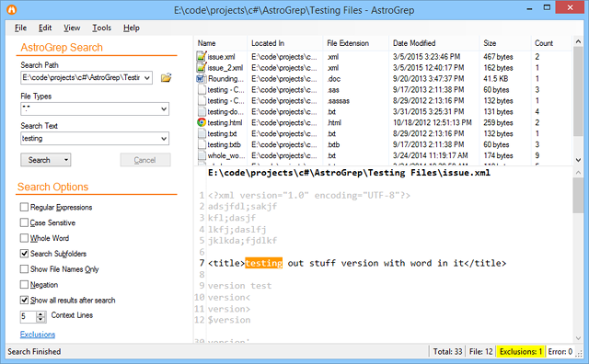Open the Edit menu
The width and height of the screenshot is (589, 364).
pos(45,28)
